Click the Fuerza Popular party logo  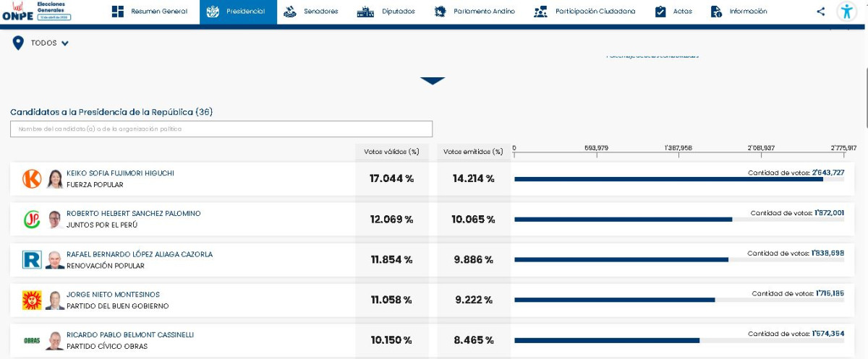coord(32,179)
